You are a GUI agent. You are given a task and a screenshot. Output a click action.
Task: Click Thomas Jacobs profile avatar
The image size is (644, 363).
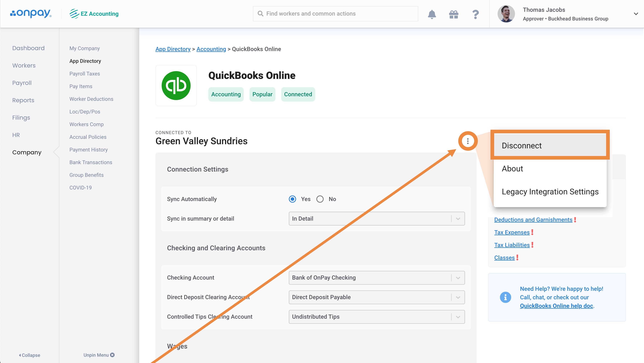506,14
